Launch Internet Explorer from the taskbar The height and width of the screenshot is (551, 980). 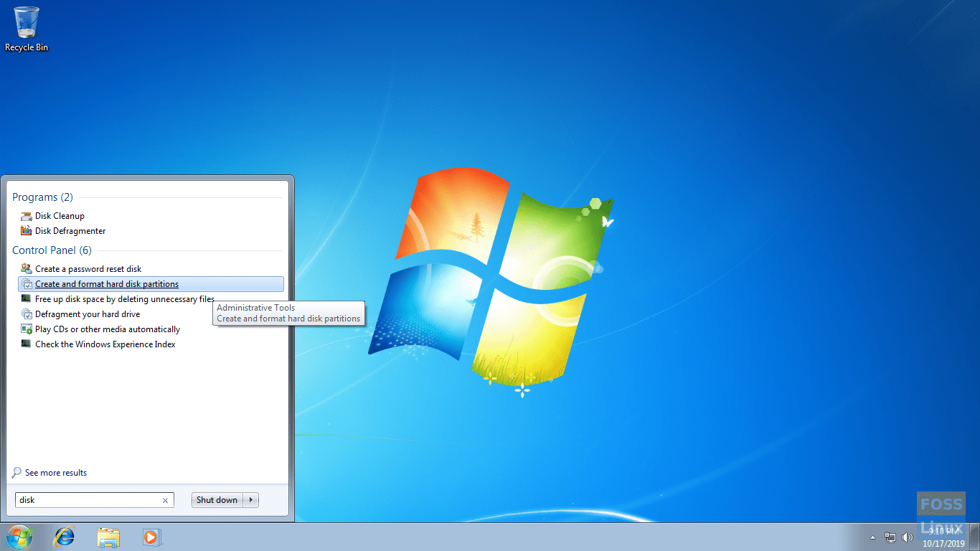(x=64, y=537)
